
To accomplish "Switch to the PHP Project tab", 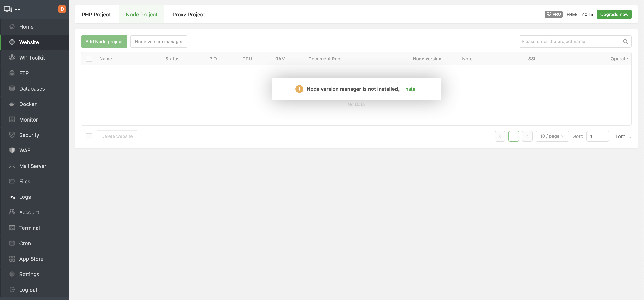I will [x=96, y=15].
